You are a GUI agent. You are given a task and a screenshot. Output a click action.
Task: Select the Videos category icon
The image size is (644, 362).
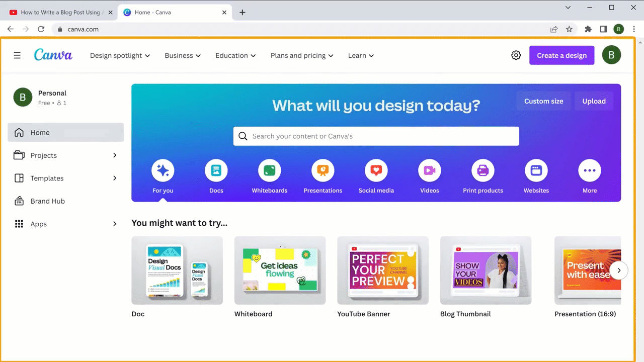point(430,171)
